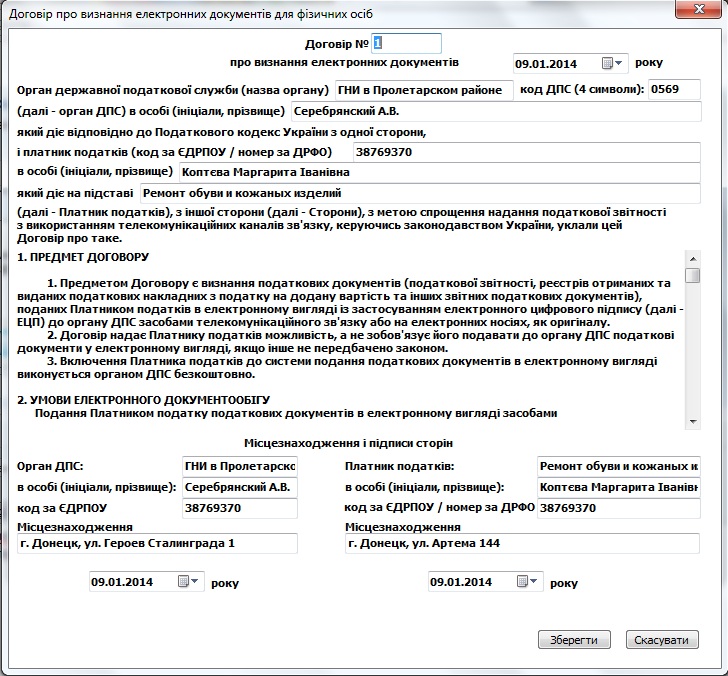Click the код ДПС field containing 0569
The width and height of the screenshot is (728, 676).
pyautogui.click(x=674, y=89)
